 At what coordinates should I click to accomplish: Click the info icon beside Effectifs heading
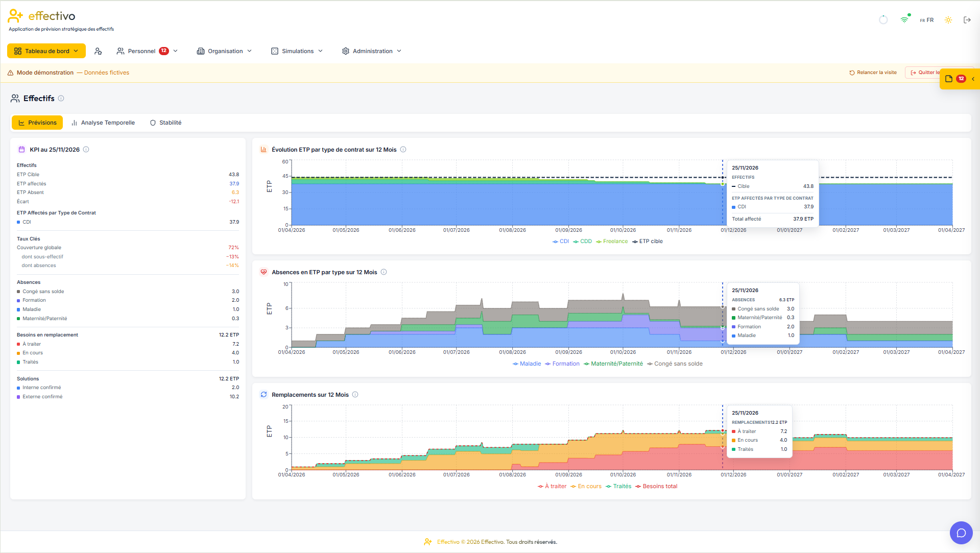[61, 98]
